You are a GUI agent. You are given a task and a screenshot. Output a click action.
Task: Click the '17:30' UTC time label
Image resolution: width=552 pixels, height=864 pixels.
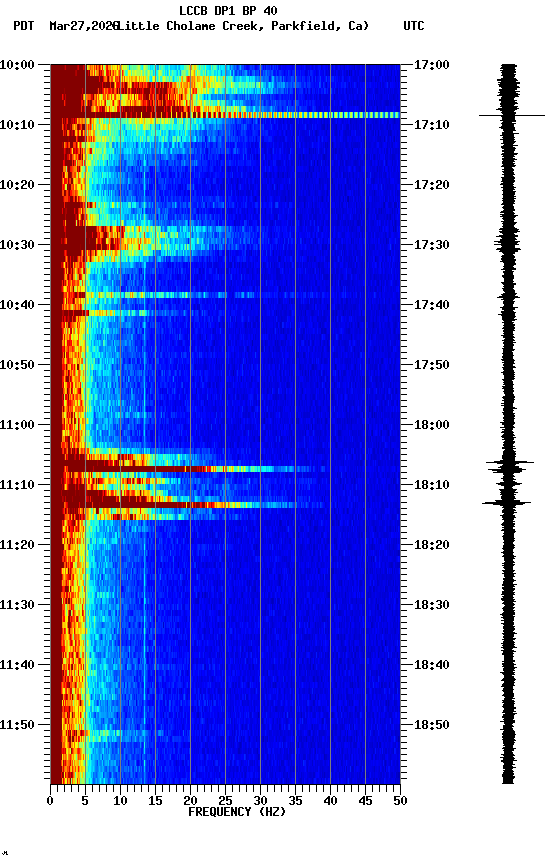pos(432,245)
